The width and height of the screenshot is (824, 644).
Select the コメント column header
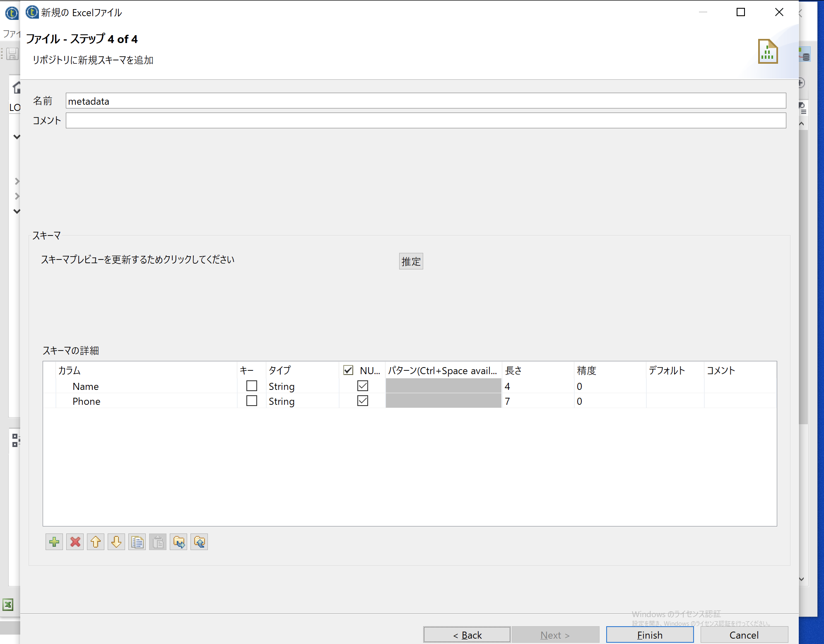(720, 370)
